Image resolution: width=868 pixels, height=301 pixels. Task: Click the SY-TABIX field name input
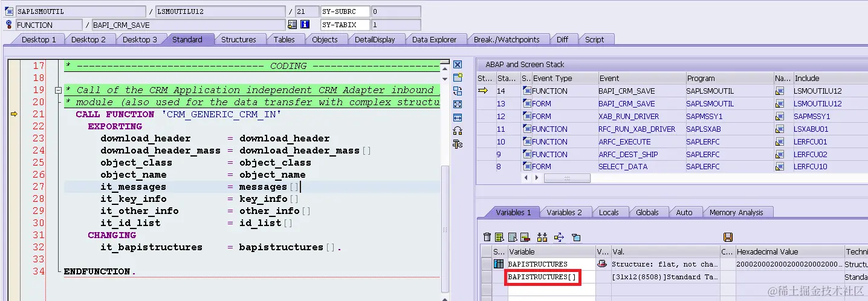click(345, 25)
